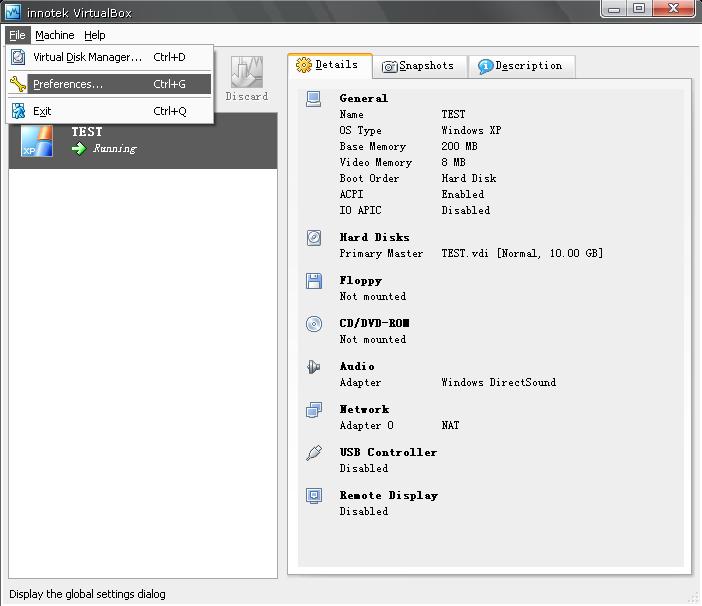Open the Network section heading
Viewport: 702px width, 606px height.
point(364,409)
